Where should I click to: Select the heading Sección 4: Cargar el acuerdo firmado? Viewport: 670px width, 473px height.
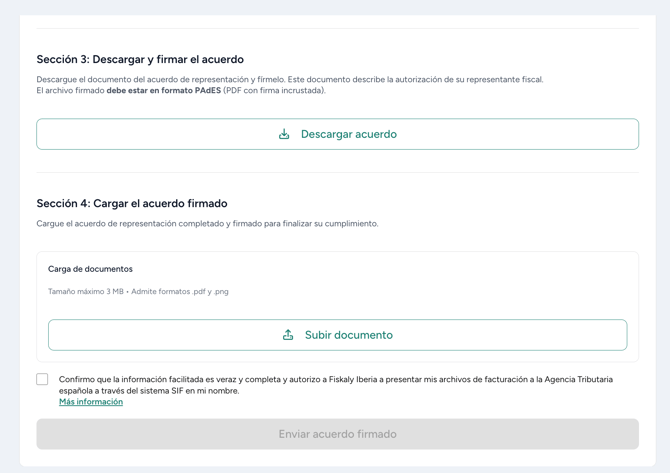point(132,203)
